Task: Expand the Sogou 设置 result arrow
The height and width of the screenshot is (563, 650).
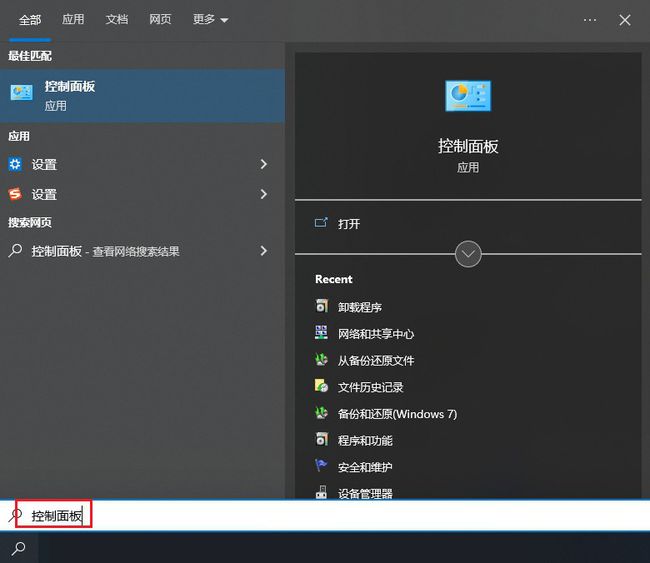Action: (264, 194)
